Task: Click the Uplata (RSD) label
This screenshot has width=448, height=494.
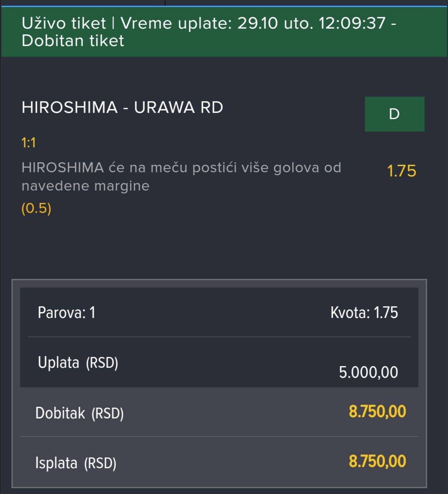Action: (x=78, y=363)
